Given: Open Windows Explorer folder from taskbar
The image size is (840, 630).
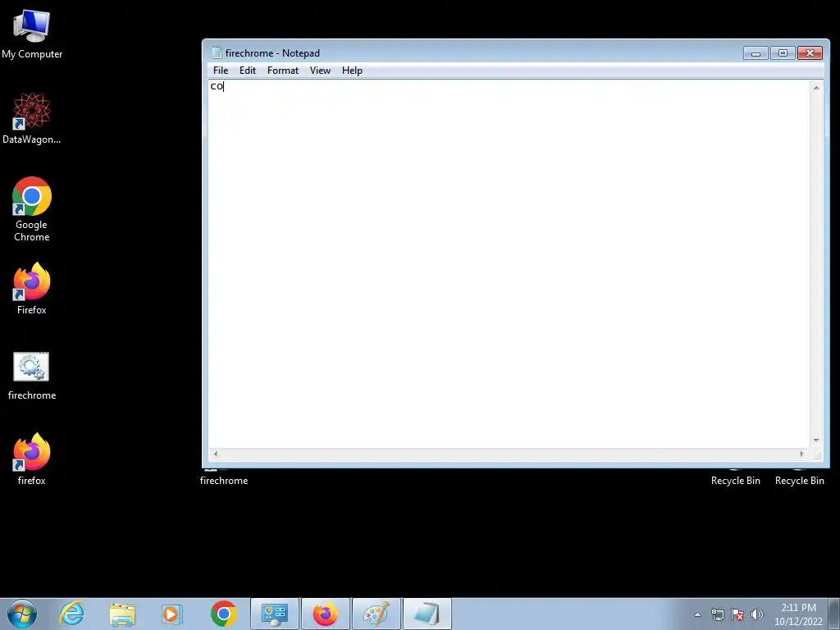Looking at the screenshot, I should [122, 614].
